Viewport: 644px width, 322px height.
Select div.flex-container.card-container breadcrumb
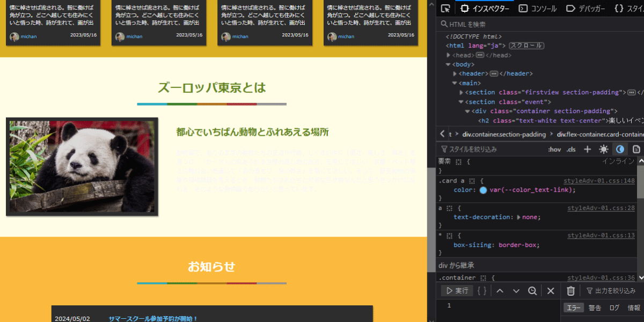[x=601, y=134]
